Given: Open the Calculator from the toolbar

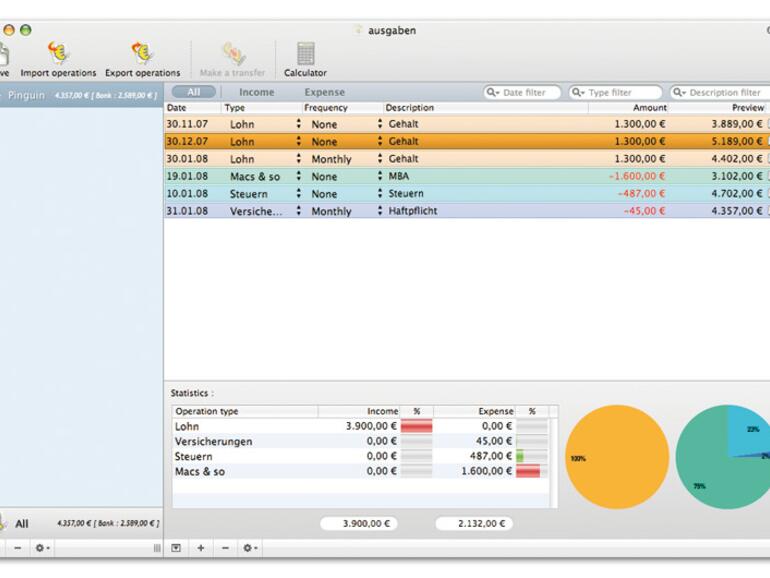Looking at the screenshot, I should pos(305,54).
